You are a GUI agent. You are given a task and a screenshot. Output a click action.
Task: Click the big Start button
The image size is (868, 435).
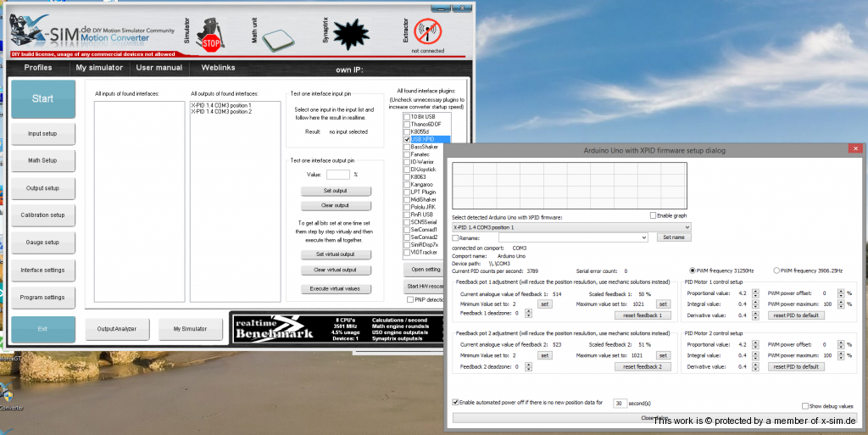(42, 98)
